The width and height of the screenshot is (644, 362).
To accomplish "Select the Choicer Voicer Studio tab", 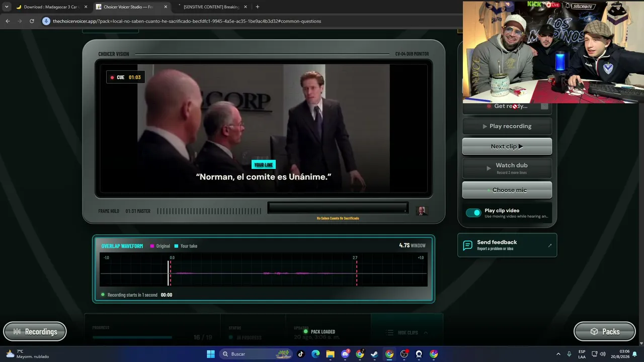I will point(132,7).
